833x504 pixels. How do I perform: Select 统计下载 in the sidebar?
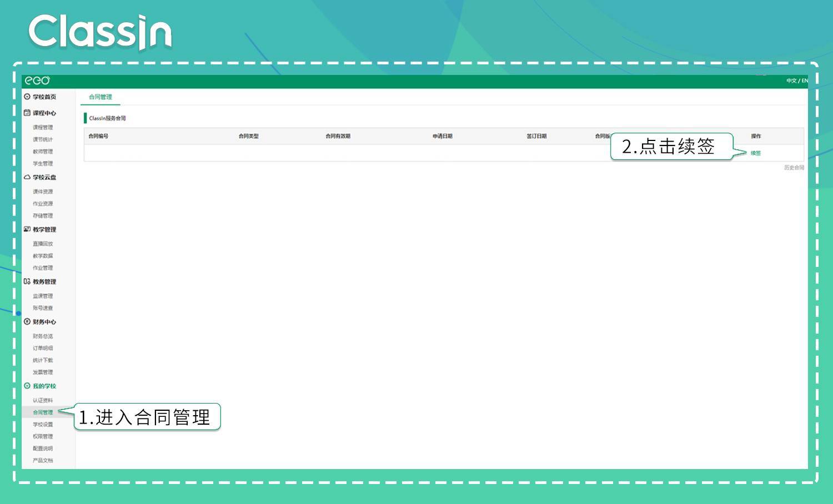tap(43, 360)
